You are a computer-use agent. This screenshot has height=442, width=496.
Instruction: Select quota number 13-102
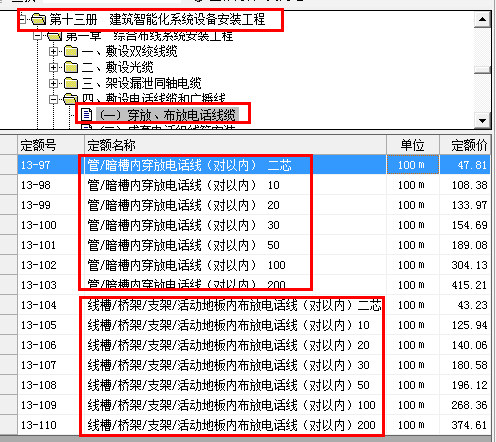(38, 265)
